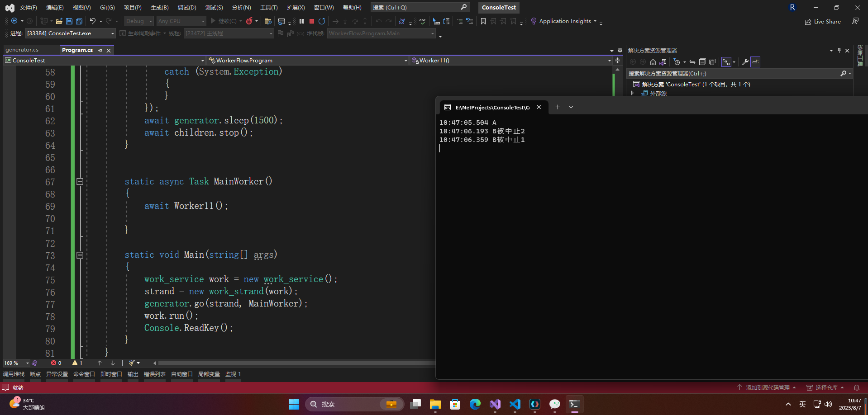Viewport: 868px width, 415px height.
Task: Toggle a bookmark on the current line
Action: tap(483, 21)
